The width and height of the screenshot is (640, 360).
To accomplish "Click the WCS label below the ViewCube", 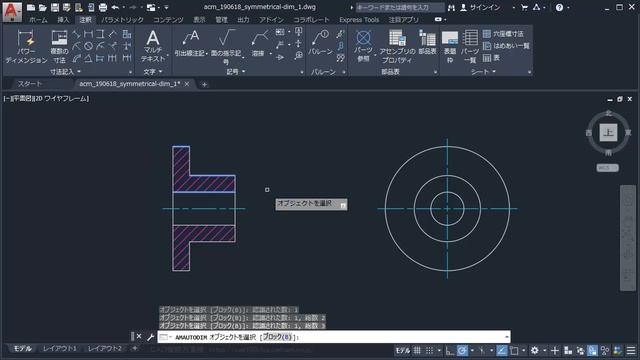I will pyautogui.click(x=607, y=168).
